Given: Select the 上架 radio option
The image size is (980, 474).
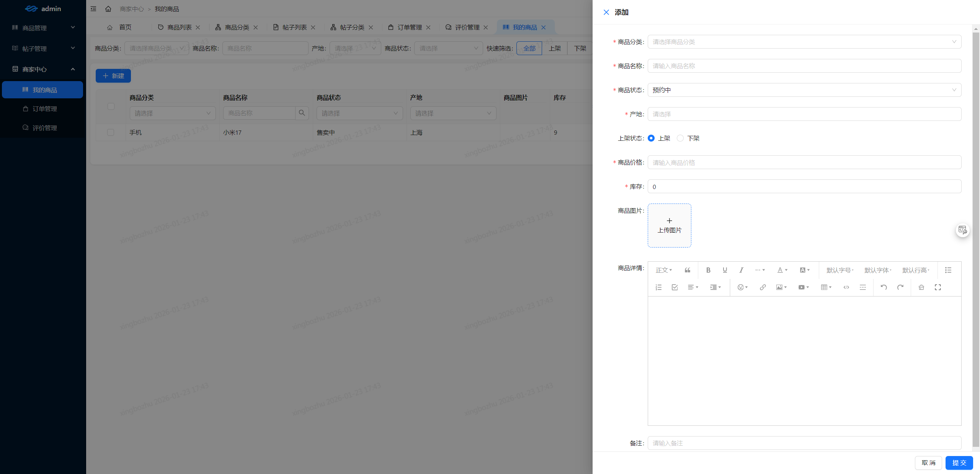Looking at the screenshot, I should click(651, 138).
